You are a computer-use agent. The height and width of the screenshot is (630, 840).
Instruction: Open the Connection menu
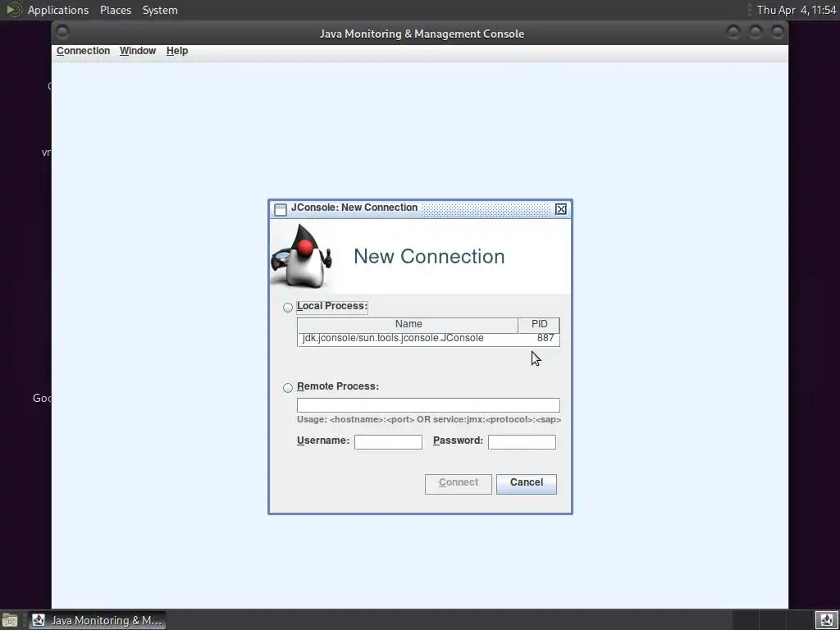83,51
